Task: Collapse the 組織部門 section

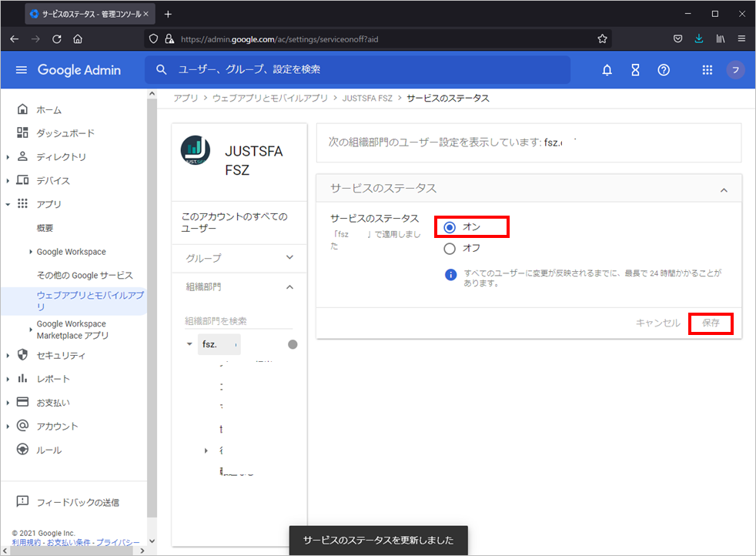Action: (289, 287)
